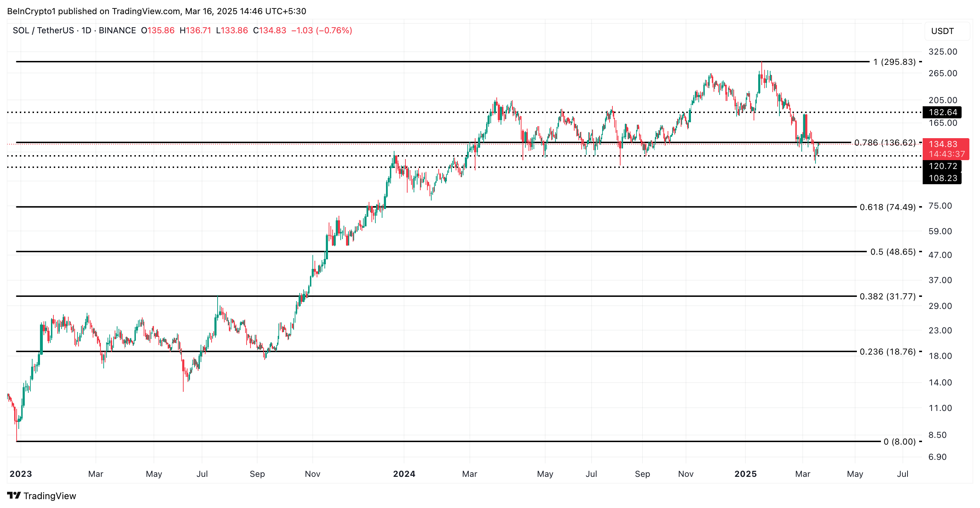Click the TradingView logo icon

pyautogui.click(x=14, y=495)
